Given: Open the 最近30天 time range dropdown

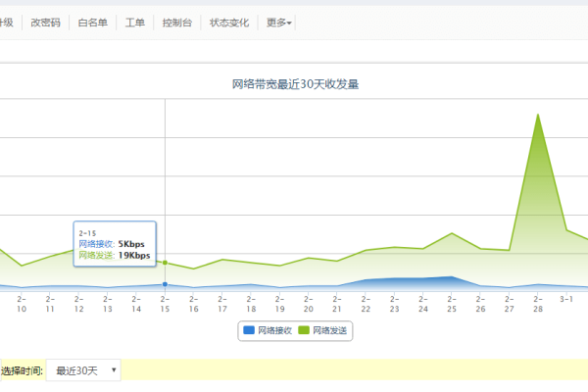Looking at the screenshot, I should [x=86, y=370].
